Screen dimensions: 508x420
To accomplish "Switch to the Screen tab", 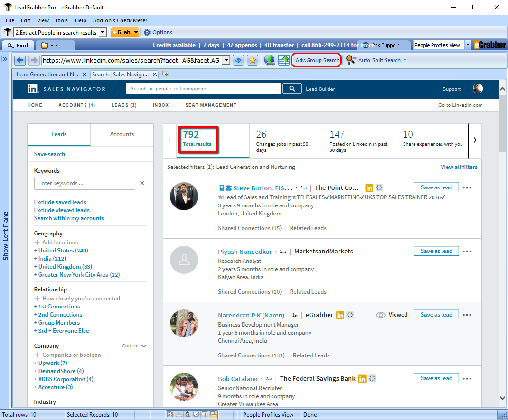I will tap(55, 46).
